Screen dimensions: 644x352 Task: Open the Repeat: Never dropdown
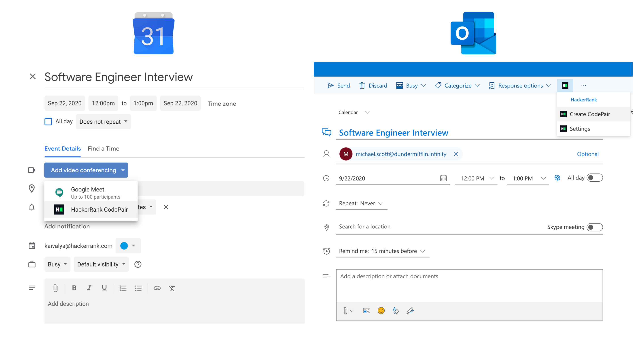[361, 203]
